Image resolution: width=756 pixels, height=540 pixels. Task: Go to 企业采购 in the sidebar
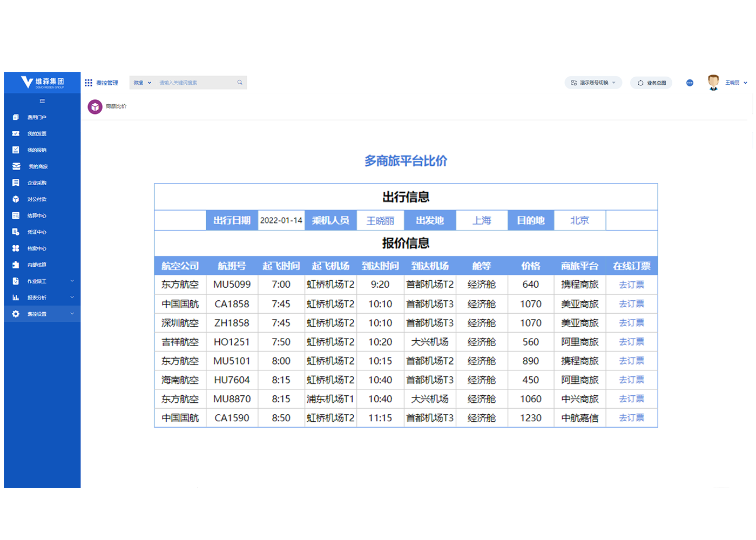[x=37, y=183]
